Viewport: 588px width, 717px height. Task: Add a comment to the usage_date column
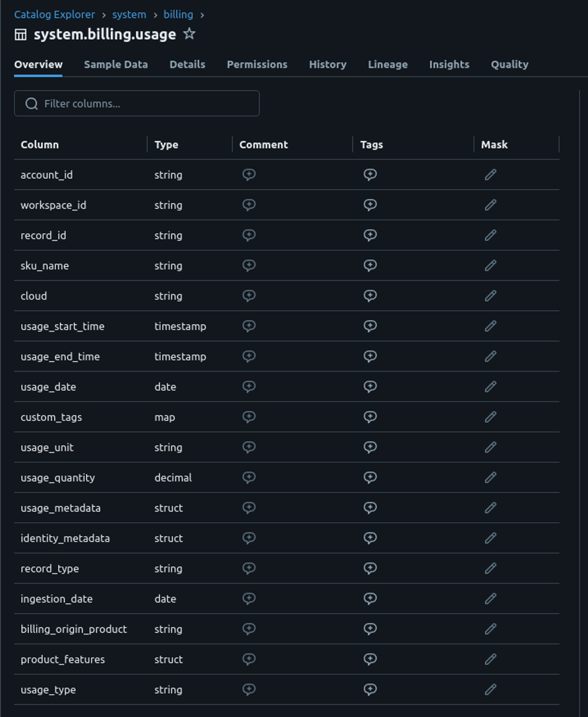(249, 386)
